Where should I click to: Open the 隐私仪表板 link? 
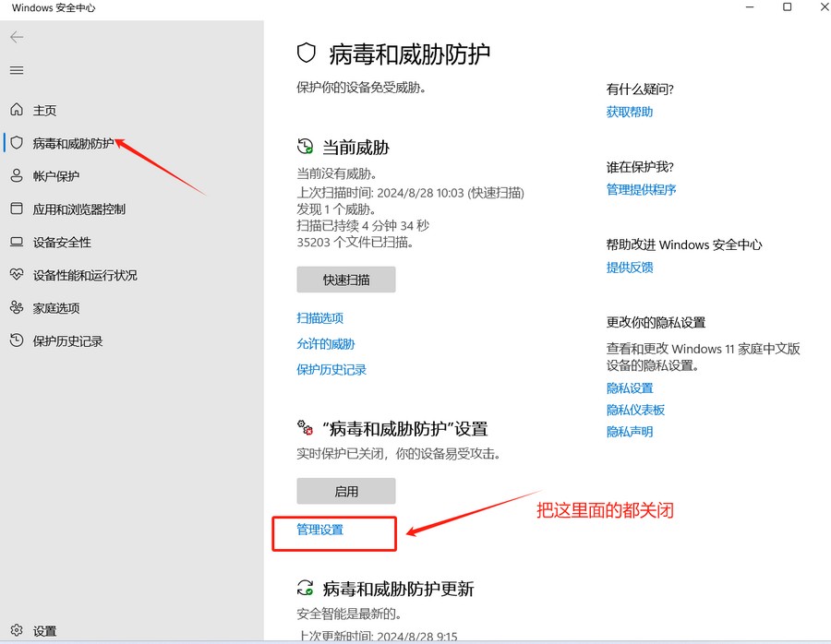635,410
